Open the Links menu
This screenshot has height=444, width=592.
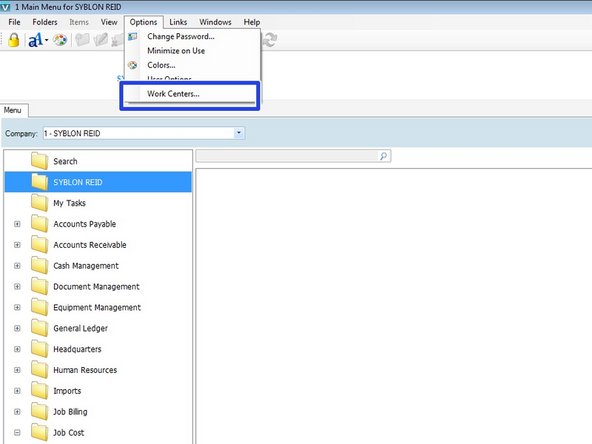(x=178, y=22)
